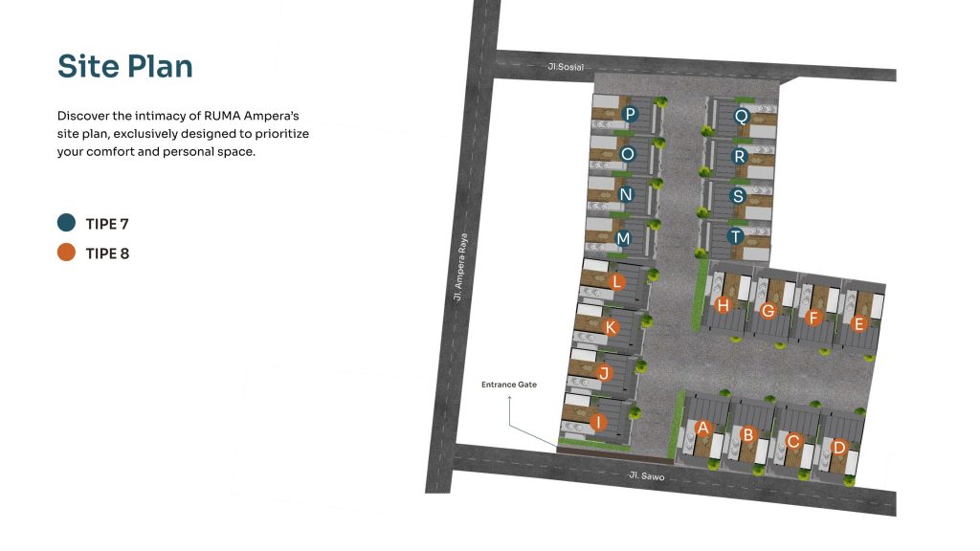
Task: Select unit G marker
Action: click(768, 310)
